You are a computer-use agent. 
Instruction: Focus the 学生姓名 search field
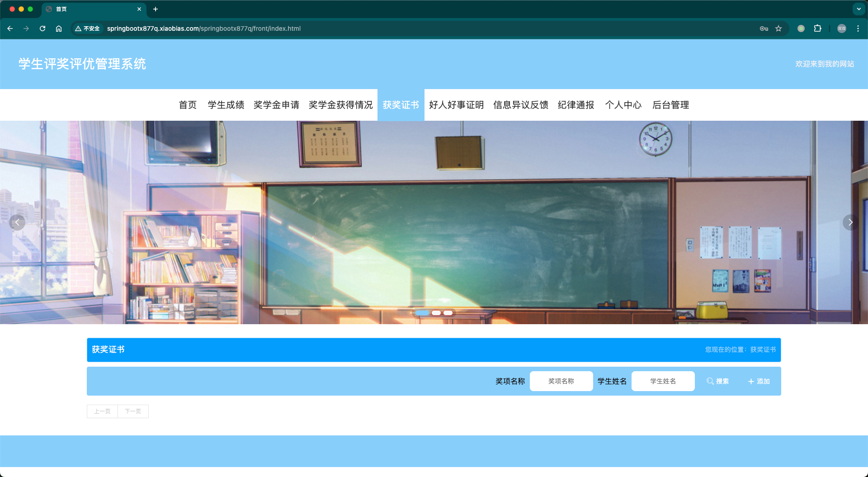(663, 381)
